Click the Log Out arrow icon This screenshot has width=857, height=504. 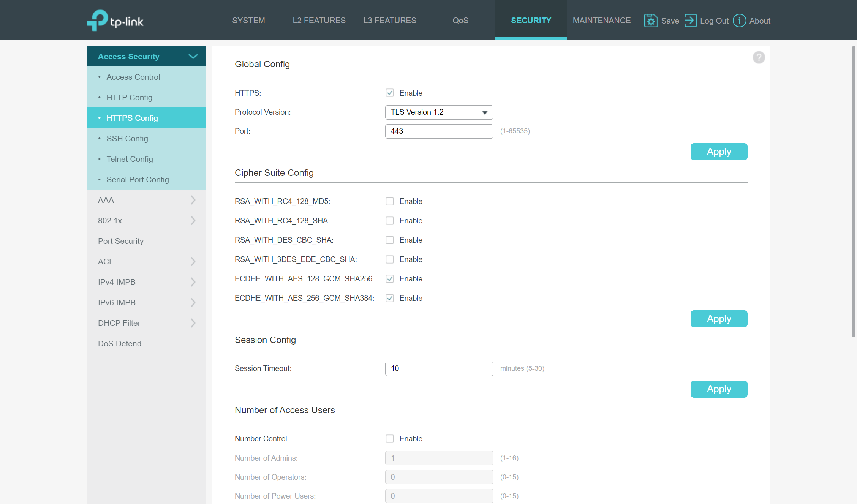tap(690, 21)
